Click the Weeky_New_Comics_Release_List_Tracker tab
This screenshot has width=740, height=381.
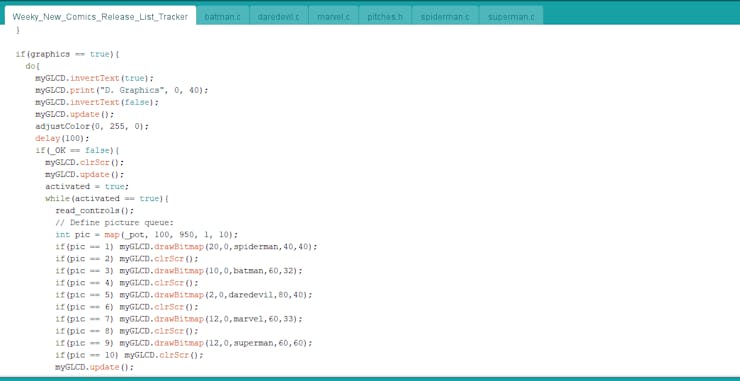point(100,17)
